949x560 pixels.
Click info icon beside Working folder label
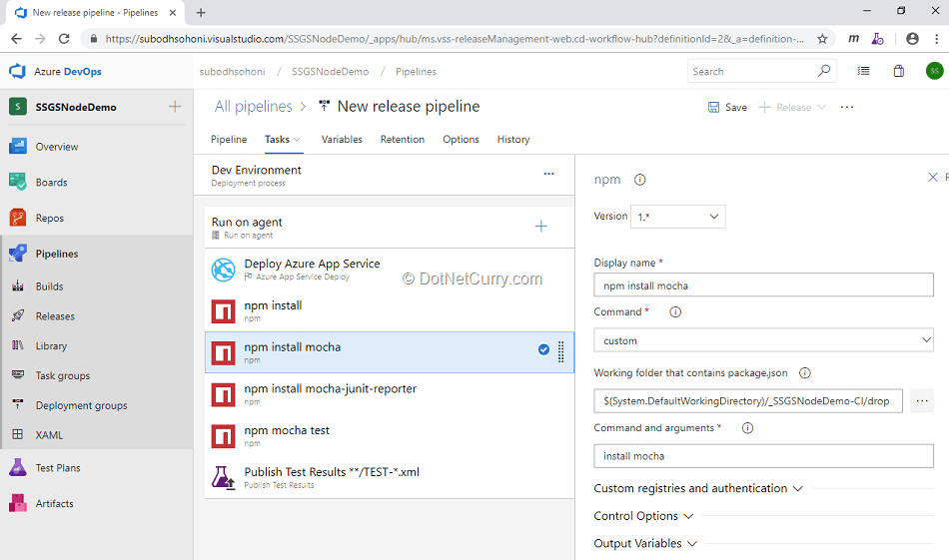pyautogui.click(x=805, y=373)
